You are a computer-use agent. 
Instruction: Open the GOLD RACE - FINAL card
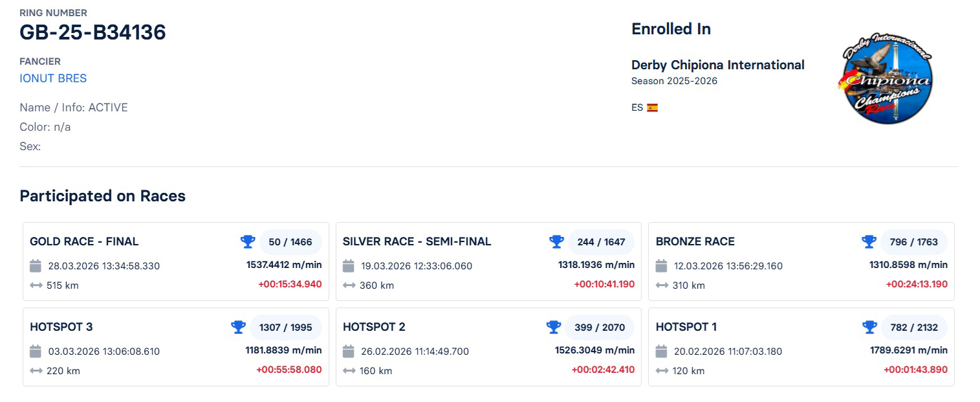tap(84, 241)
